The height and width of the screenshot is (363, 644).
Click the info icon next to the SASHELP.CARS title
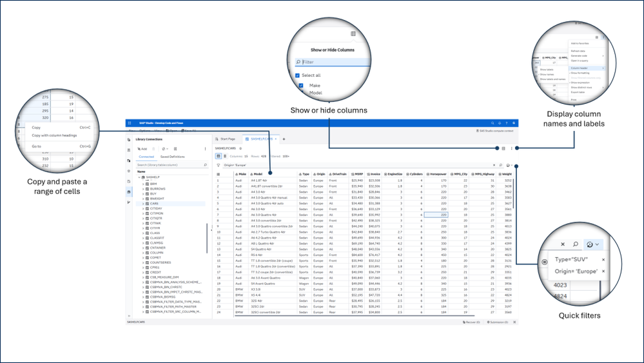tap(240, 148)
